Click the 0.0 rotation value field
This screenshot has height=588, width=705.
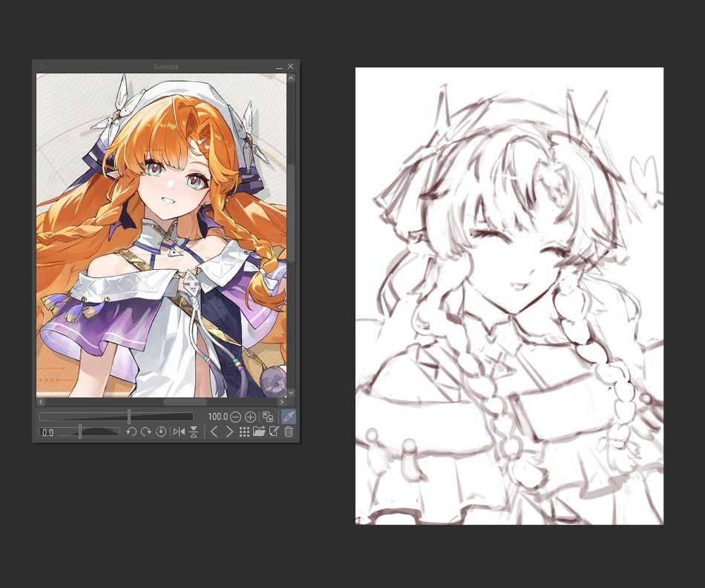click(x=47, y=432)
